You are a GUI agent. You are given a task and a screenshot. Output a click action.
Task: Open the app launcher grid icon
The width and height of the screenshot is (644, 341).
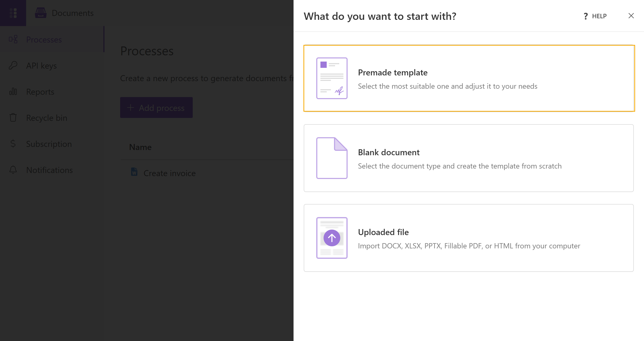[13, 13]
